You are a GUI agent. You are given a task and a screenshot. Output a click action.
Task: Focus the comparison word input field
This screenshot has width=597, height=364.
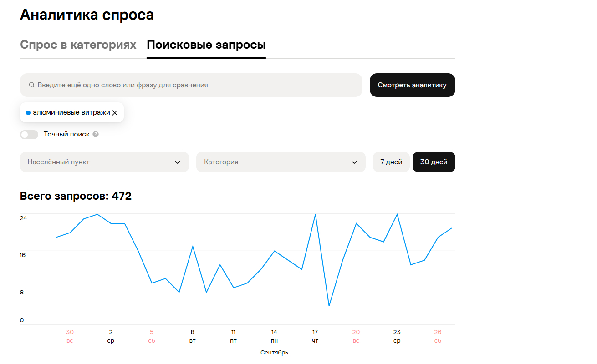[x=191, y=85]
